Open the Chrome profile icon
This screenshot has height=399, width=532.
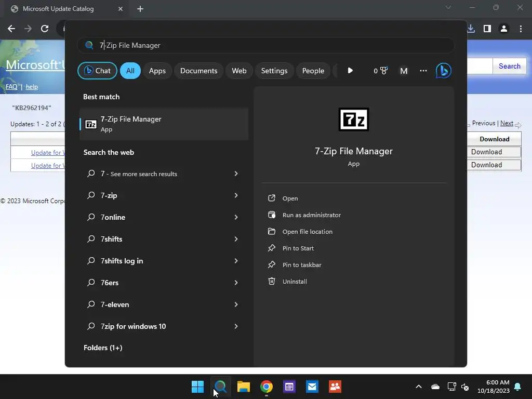(x=504, y=29)
